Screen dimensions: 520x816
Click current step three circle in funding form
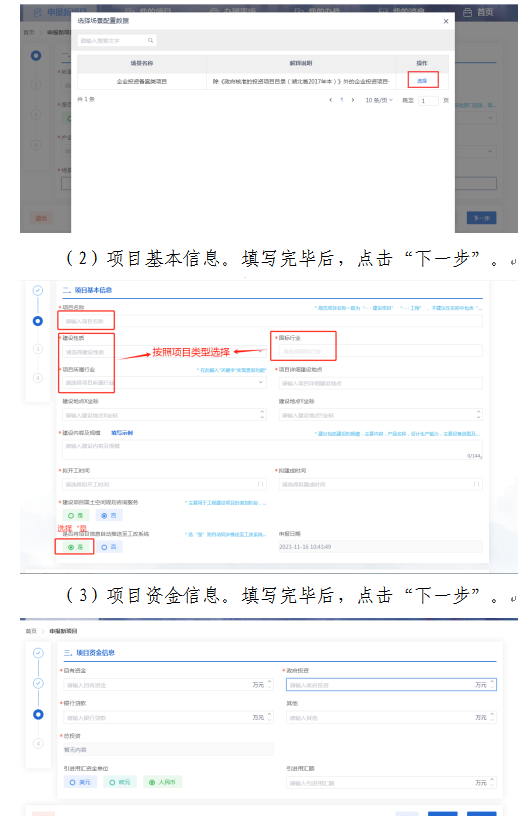[x=38, y=715]
